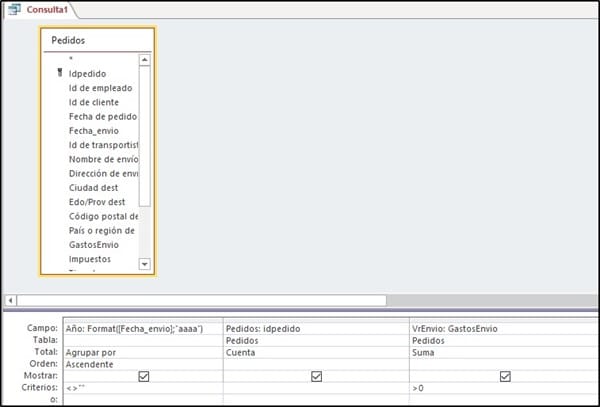Click the field list scroll-down arrow
This screenshot has width=600, height=407.
click(144, 264)
